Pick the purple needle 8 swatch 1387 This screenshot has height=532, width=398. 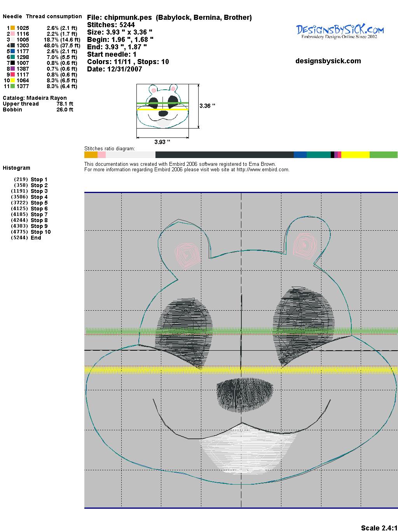point(12,69)
